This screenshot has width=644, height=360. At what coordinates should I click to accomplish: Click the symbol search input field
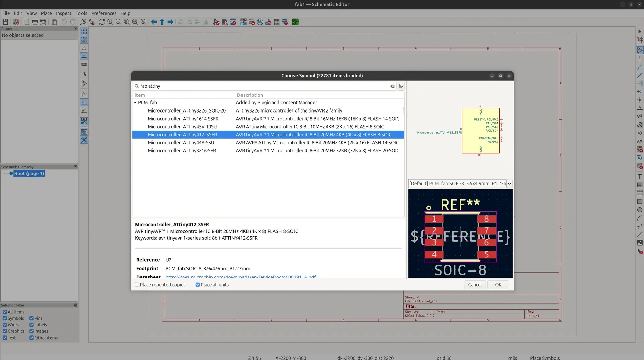264,86
